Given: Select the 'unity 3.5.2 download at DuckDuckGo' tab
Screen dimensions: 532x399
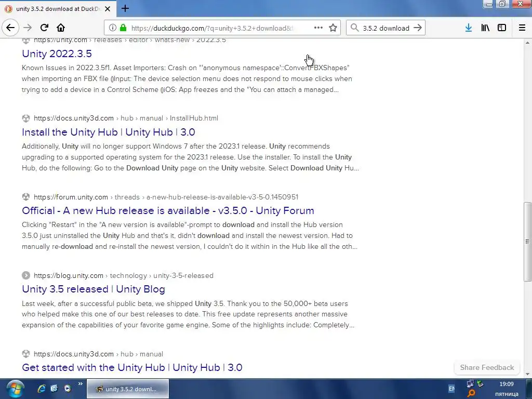Looking at the screenshot, I should [x=58, y=9].
